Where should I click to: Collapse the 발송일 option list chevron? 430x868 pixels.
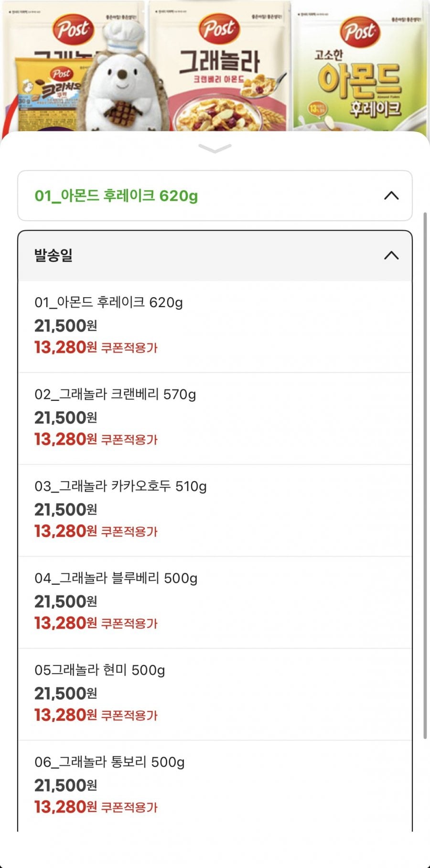click(x=391, y=256)
